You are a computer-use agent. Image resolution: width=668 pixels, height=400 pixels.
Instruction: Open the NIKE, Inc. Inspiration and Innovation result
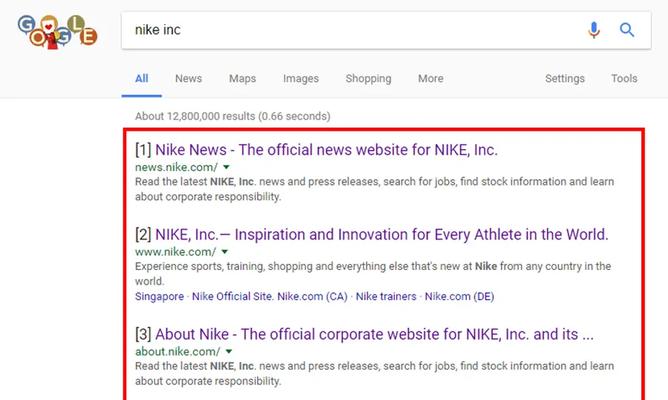pyautogui.click(x=382, y=235)
